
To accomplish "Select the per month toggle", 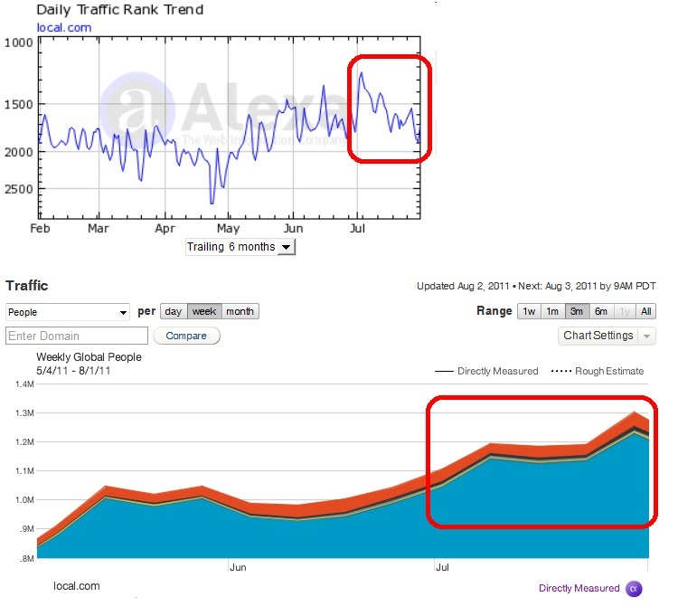I will click(240, 311).
